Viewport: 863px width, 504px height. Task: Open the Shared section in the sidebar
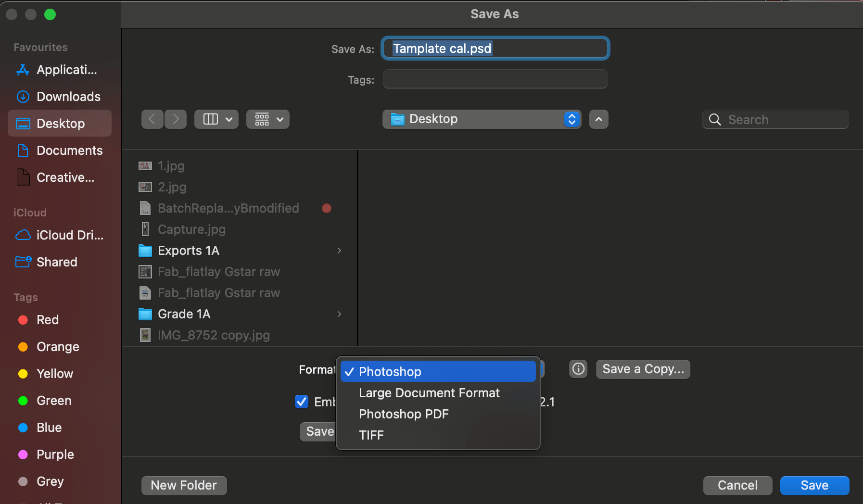[x=56, y=262]
